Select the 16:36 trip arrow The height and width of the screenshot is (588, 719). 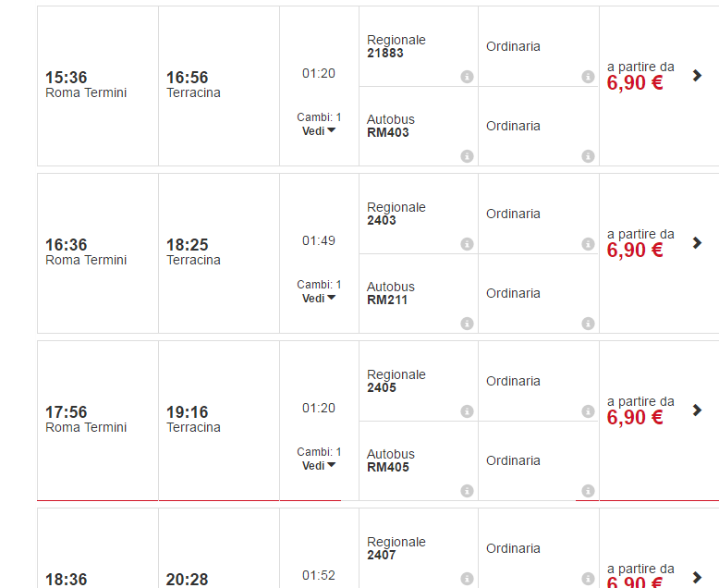[x=698, y=243]
